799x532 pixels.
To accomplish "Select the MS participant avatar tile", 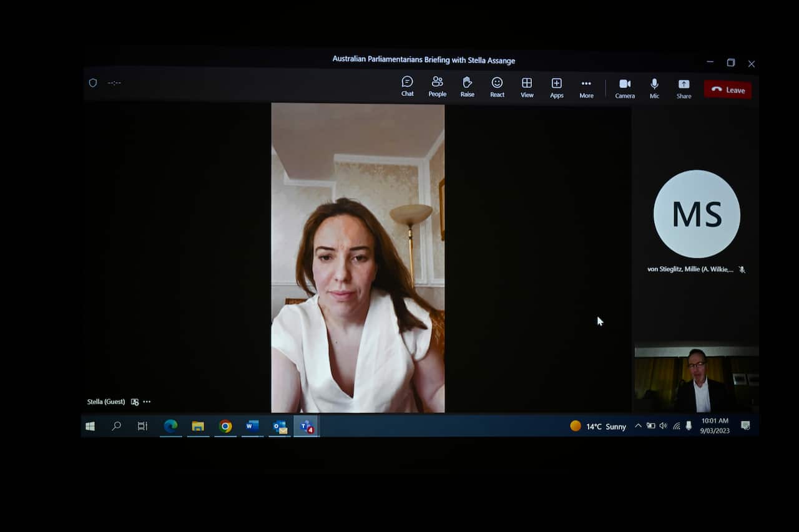I will [697, 214].
